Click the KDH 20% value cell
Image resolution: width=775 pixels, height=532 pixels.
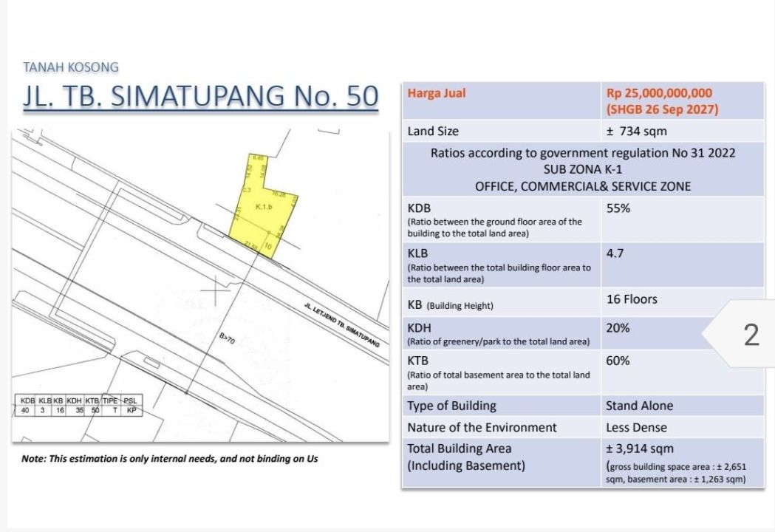618,328
